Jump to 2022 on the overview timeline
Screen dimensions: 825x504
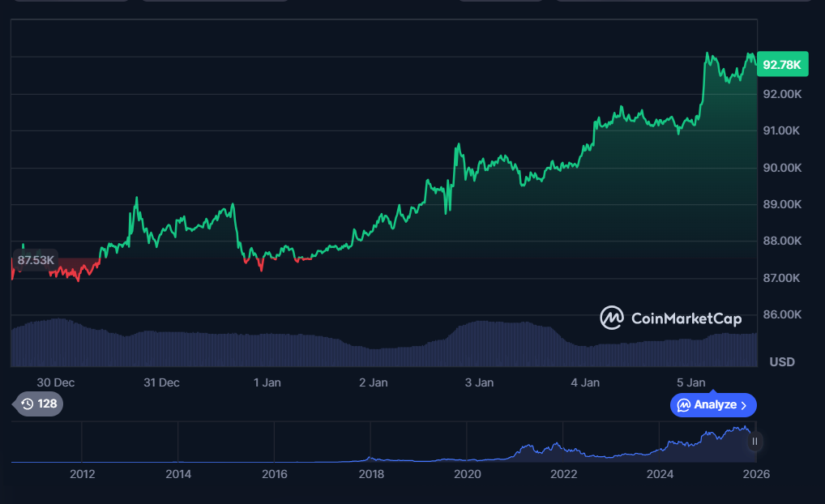[564, 474]
